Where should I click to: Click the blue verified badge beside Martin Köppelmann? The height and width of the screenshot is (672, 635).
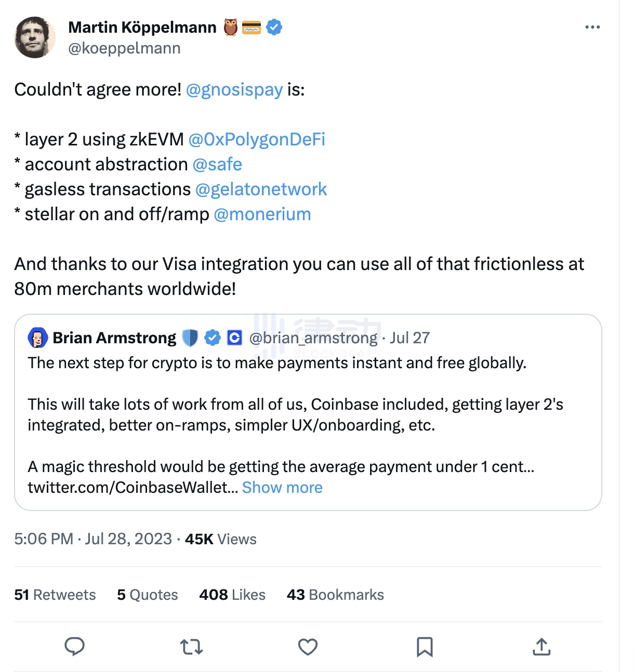point(274,27)
